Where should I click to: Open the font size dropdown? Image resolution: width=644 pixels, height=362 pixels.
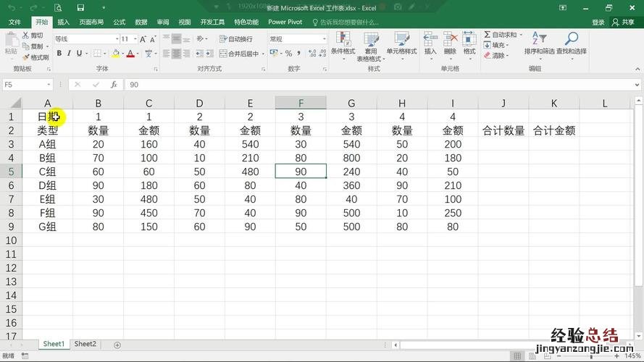click(x=135, y=39)
